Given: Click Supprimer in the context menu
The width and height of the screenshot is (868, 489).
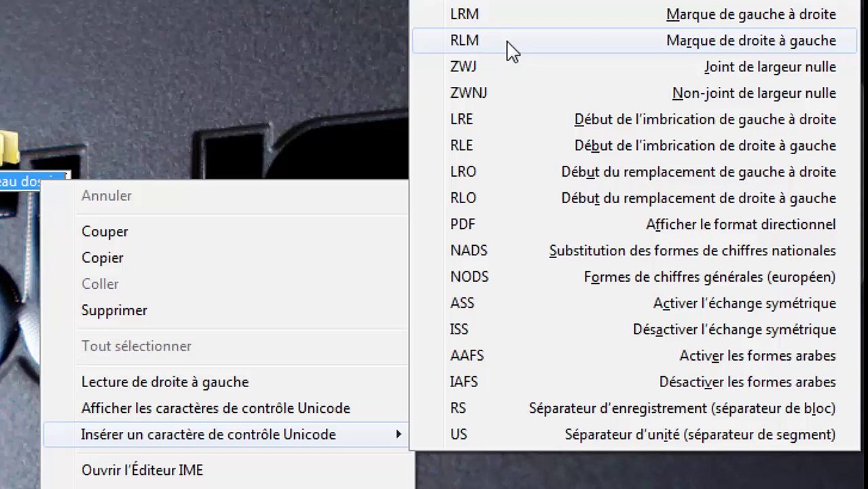Looking at the screenshot, I should 225,310.
